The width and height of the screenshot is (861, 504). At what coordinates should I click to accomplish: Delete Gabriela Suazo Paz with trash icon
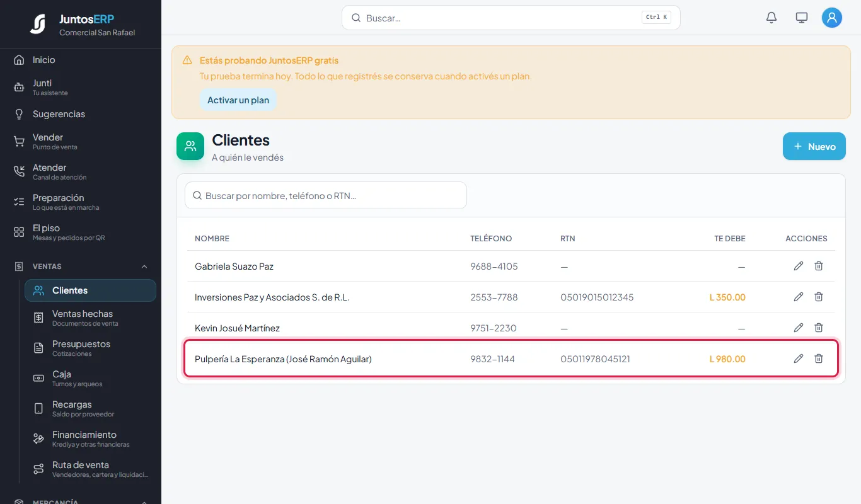pyautogui.click(x=819, y=266)
